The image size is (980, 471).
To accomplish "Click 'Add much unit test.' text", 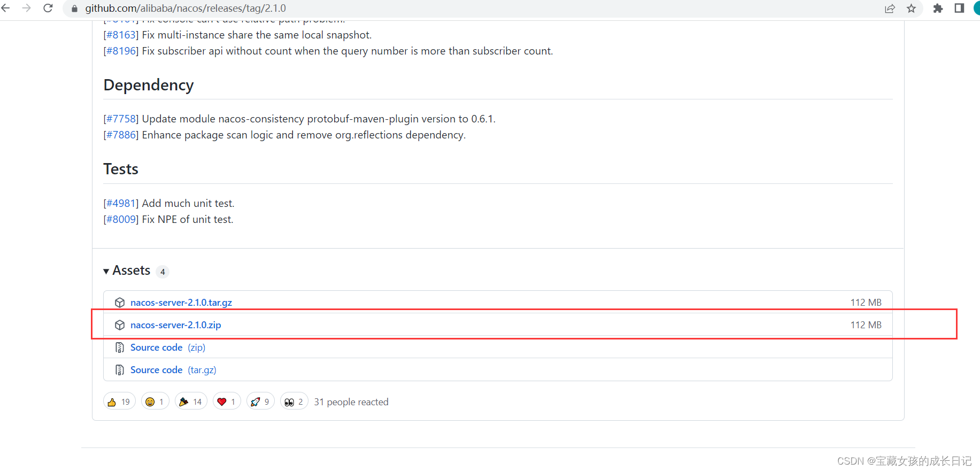I will click(x=188, y=203).
